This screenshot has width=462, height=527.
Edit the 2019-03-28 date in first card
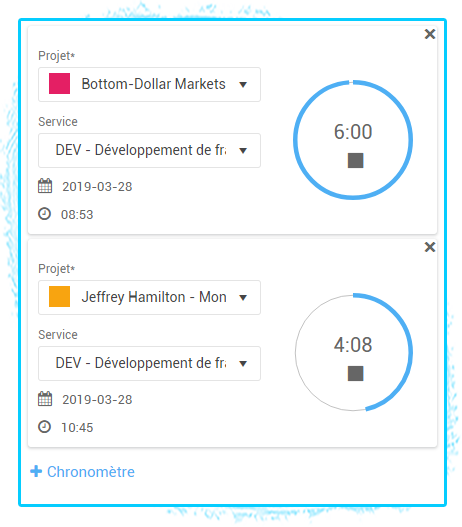tap(97, 187)
